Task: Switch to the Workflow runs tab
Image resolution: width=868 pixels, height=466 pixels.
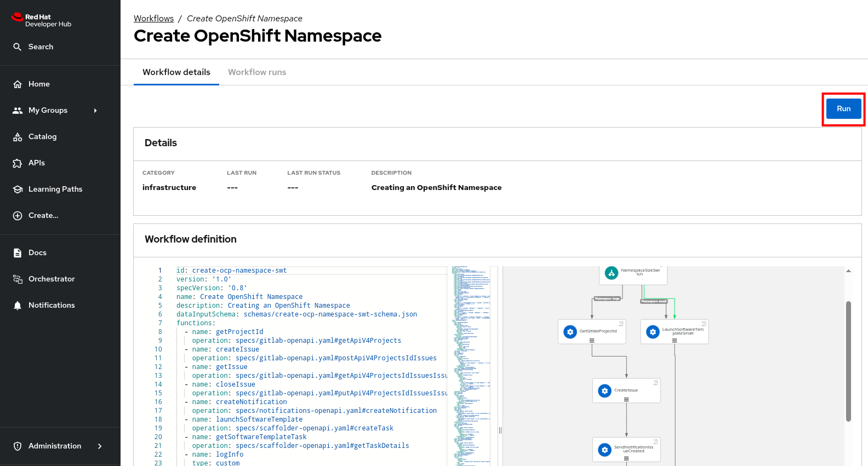Action: pos(257,72)
